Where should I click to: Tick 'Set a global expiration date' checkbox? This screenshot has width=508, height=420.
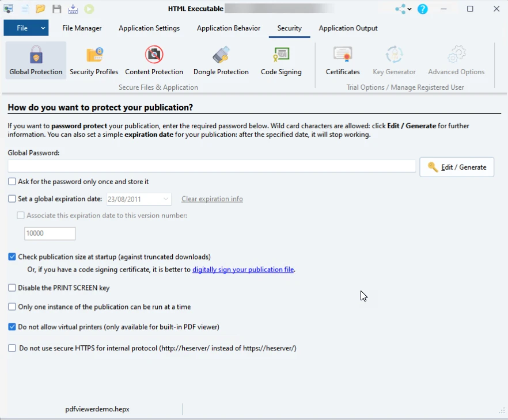(12, 199)
